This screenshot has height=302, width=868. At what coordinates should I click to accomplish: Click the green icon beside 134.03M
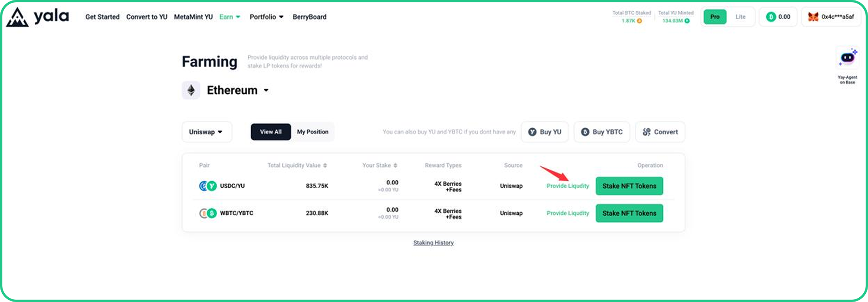pos(687,21)
